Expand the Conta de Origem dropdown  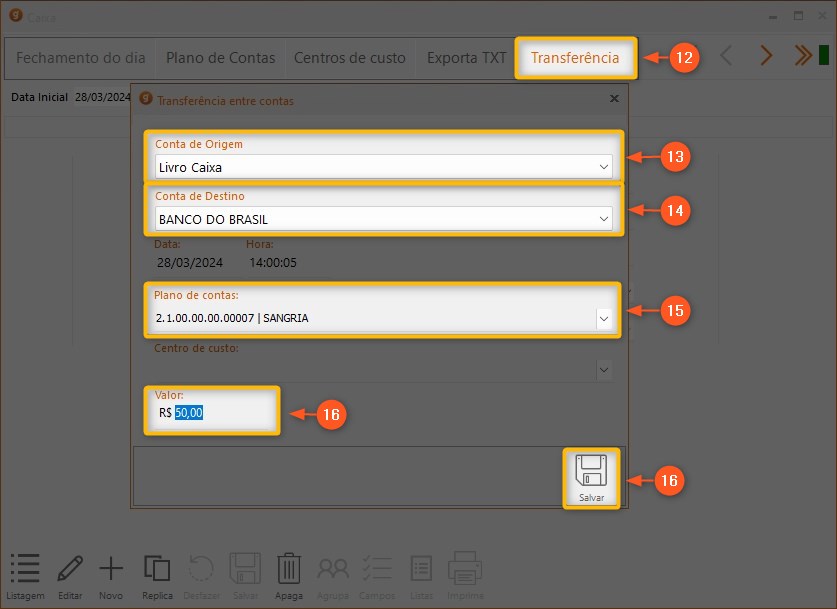603,167
